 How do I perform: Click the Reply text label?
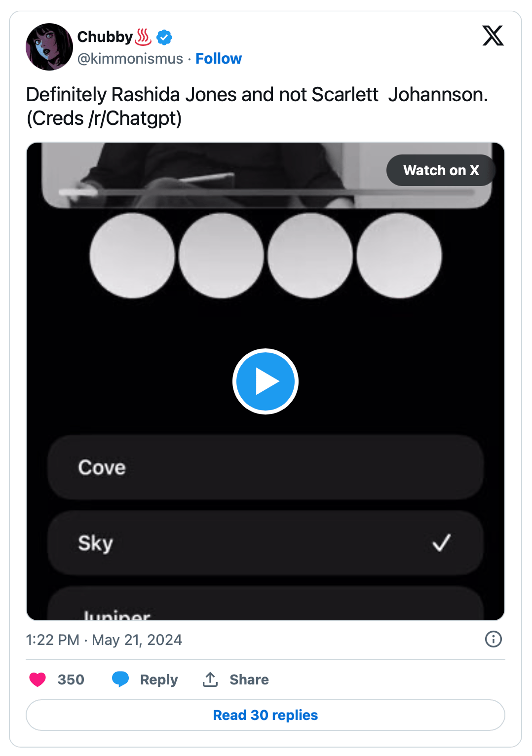159,680
